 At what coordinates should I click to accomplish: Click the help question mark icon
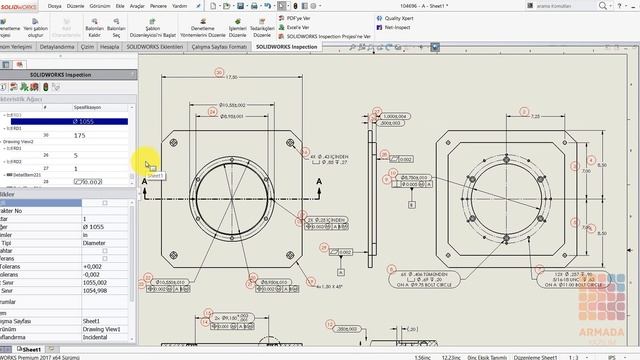[x=619, y=6]
